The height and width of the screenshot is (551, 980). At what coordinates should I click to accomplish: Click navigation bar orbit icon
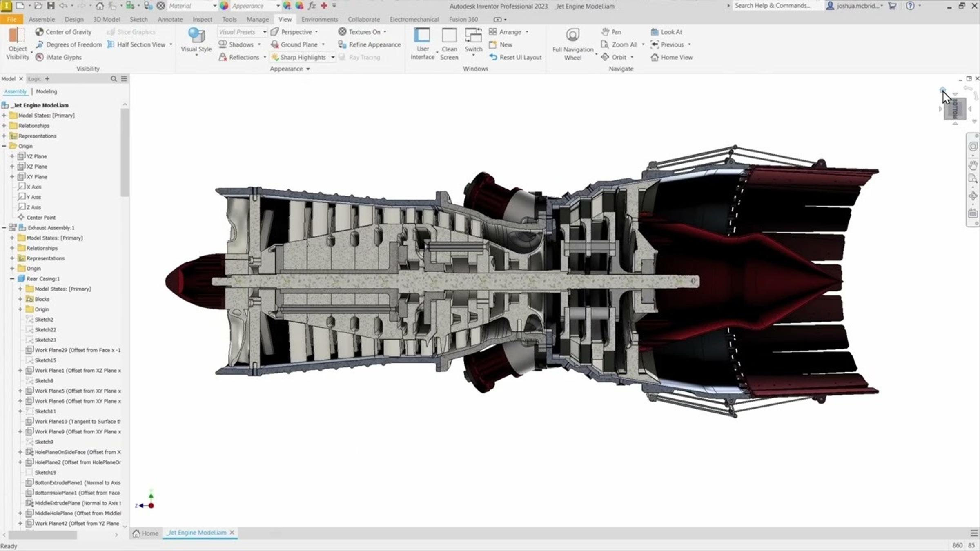click(x=973, y=196)
